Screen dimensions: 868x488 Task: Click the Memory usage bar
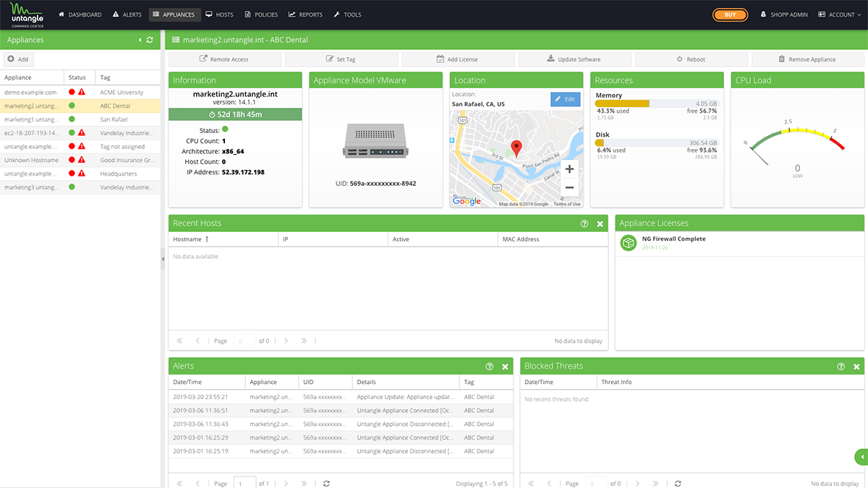657,103
